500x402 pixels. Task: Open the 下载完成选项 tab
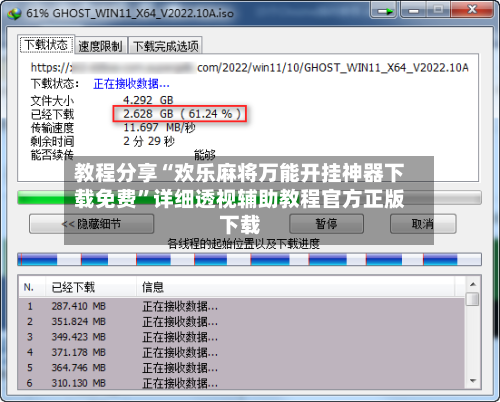point(165,46)
